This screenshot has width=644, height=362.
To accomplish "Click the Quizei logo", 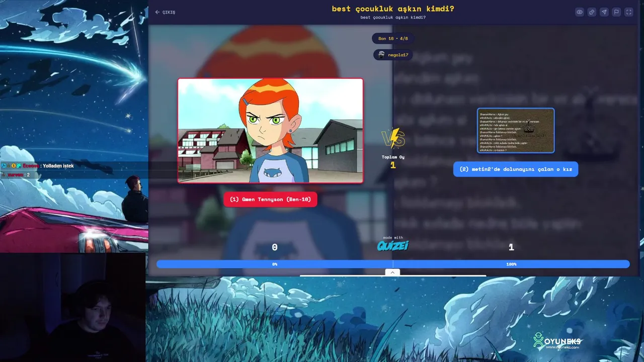I will click(393, 245).
